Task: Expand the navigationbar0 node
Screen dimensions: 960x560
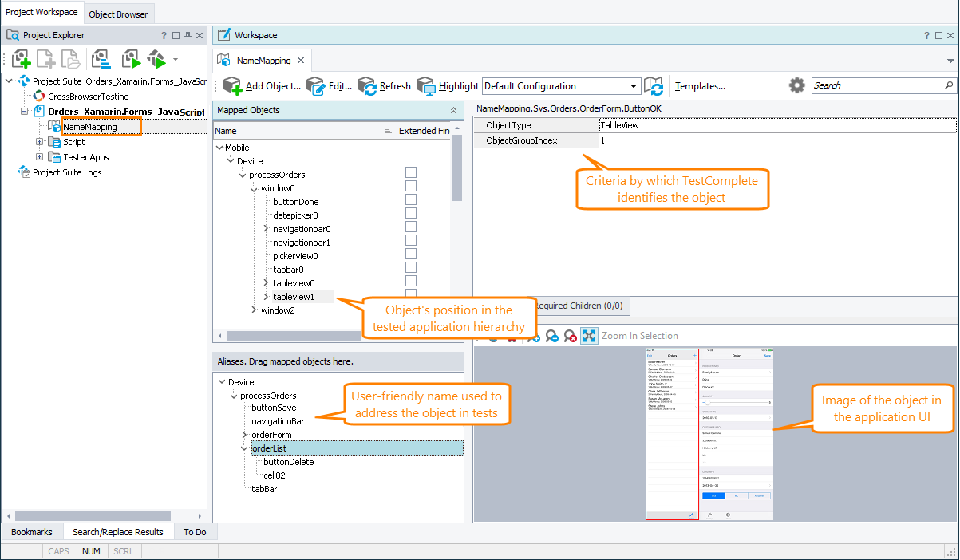Action: pos(267,229)
